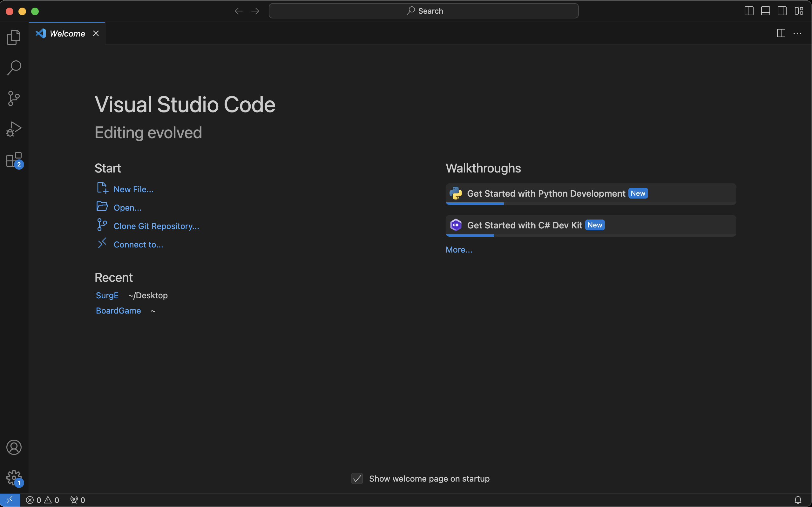The width and height of the screenshot is (812, 507).
Task: Open the editor More Actions ellipsis menu
Action: [x=797, y=34]
